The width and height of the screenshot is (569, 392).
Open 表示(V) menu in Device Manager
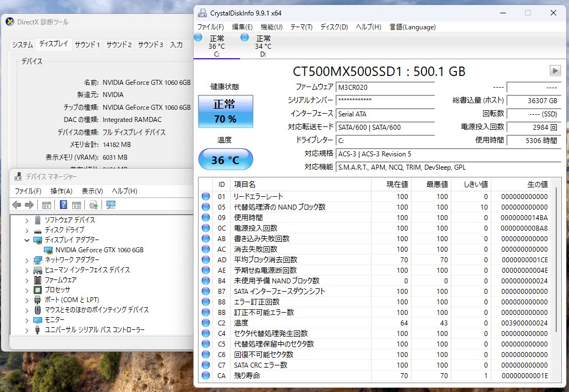[x=92, y=191]
